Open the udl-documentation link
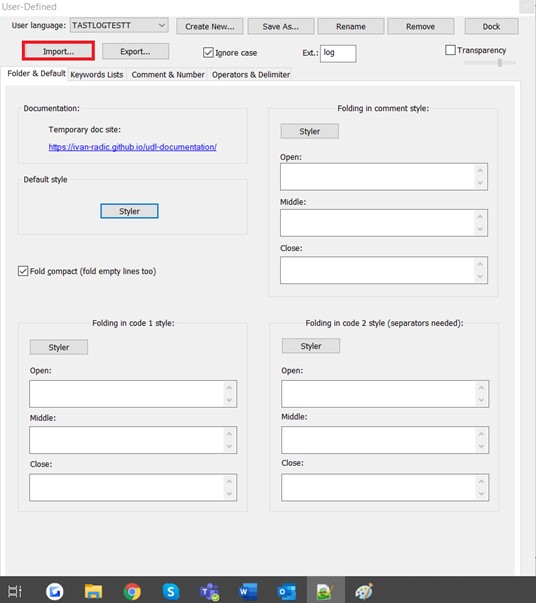The width and height of the screenshot is (536, 603). 133,147
